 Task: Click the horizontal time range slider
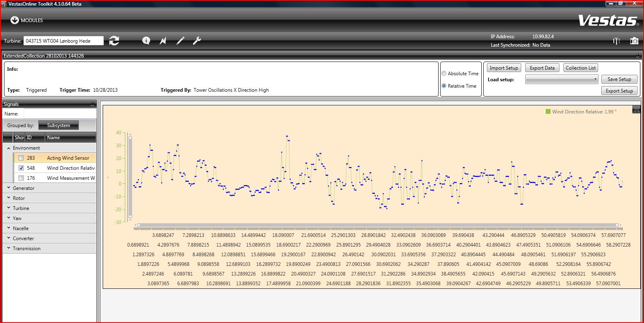(378, 225)
